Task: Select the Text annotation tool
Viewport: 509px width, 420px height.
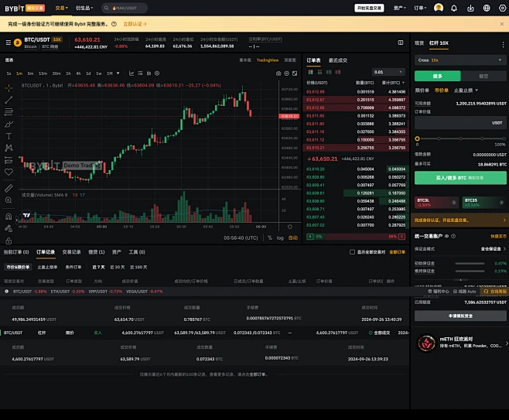Action: point(9,136)
